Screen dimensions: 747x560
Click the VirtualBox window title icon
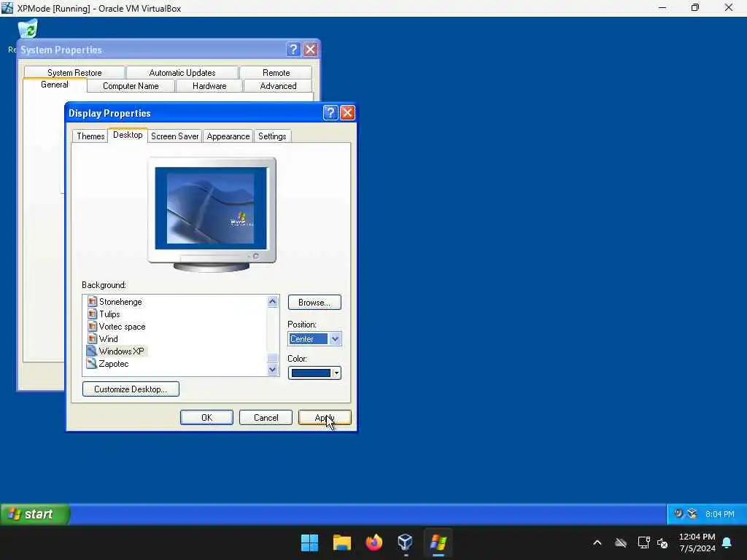click(7, 8)
